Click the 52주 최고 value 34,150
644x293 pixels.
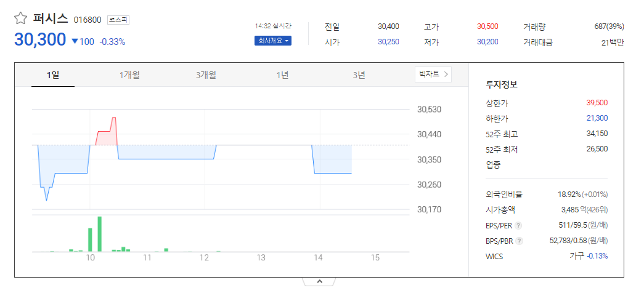[x=597, y=134]
